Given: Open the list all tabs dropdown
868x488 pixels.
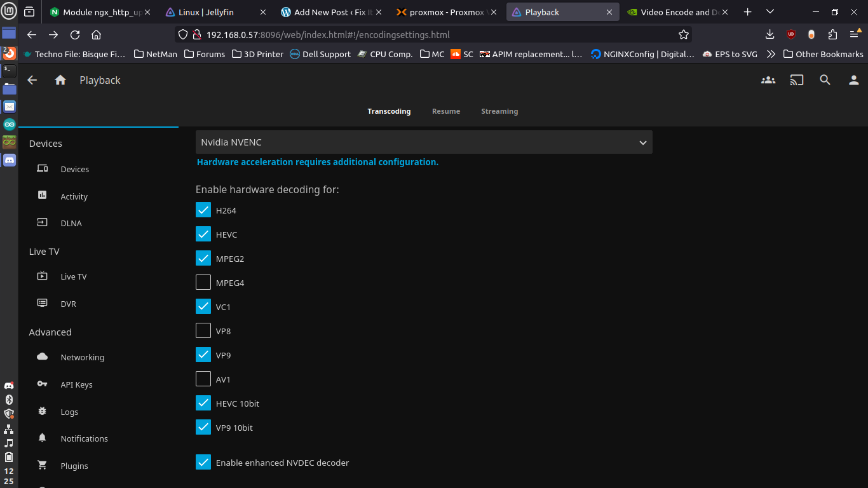Looking at the screenshot, I should pos(770,12).
